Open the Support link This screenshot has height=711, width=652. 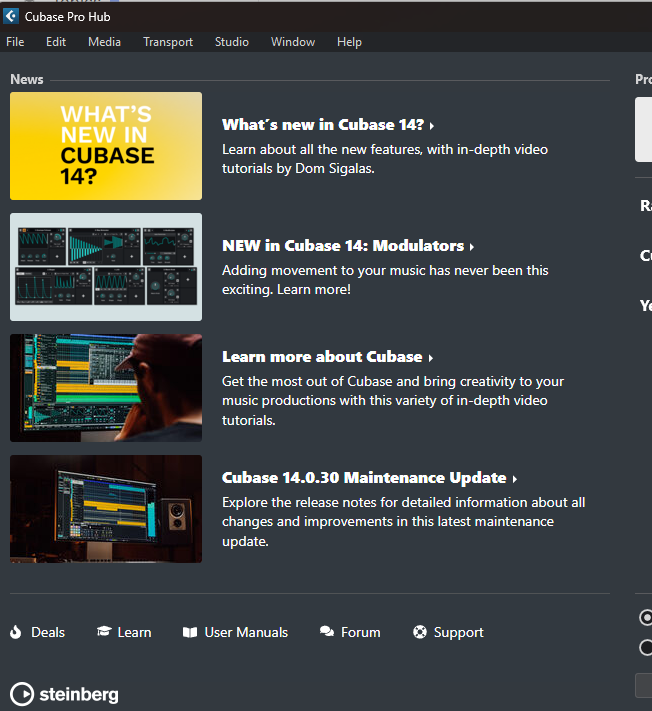pos(458,633)
